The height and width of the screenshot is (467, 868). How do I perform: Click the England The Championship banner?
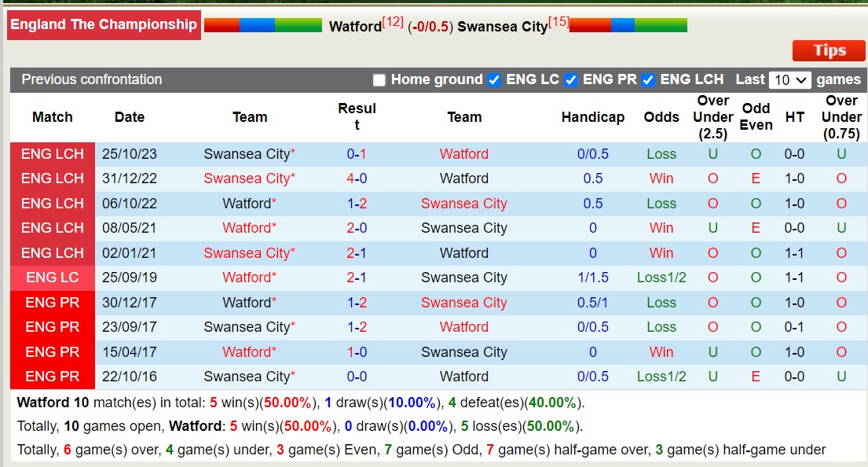(104, 24)
